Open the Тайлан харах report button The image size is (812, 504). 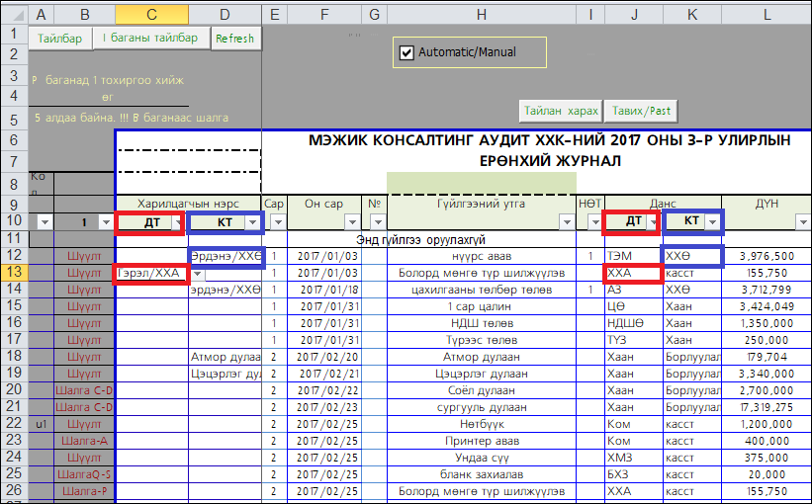click(x=562, y=111)
